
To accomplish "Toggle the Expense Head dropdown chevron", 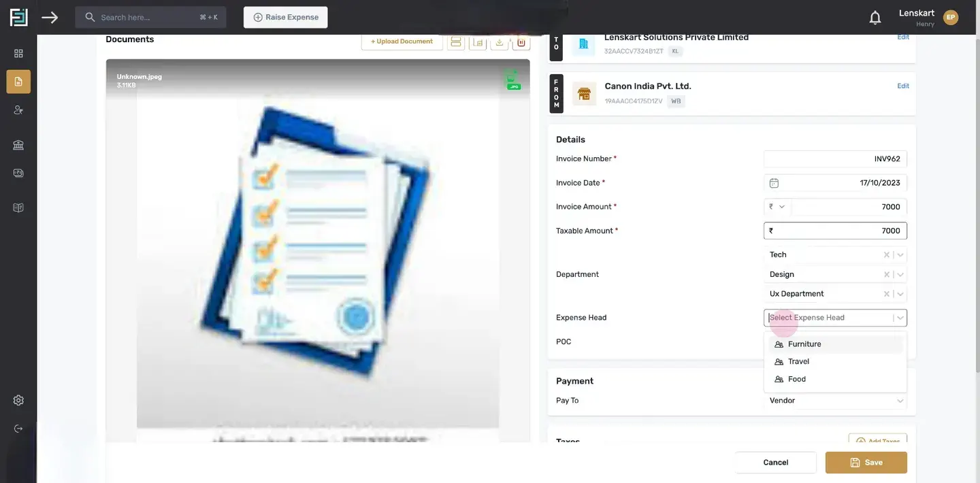I will (900, 318).
